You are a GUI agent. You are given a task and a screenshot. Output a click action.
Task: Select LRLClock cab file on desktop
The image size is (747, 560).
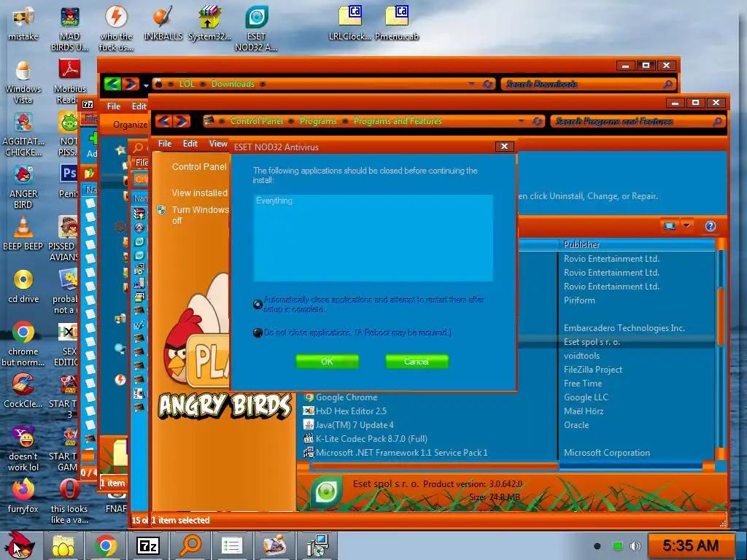coord(349,23)
